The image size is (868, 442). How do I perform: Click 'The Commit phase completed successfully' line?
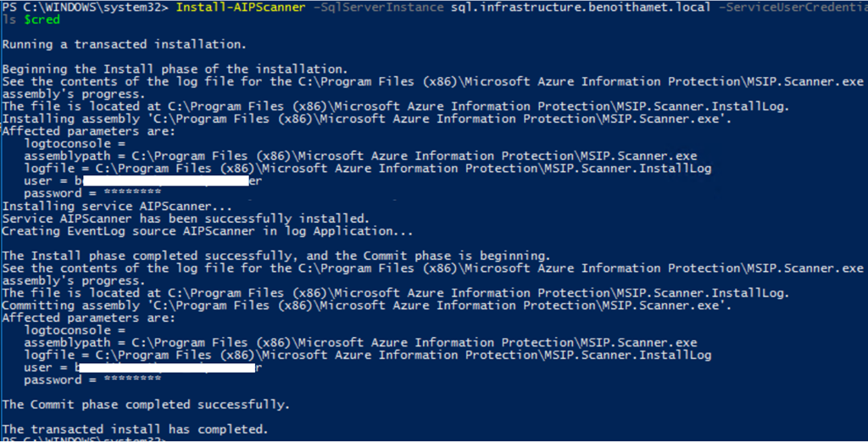(x=146, y=405)
